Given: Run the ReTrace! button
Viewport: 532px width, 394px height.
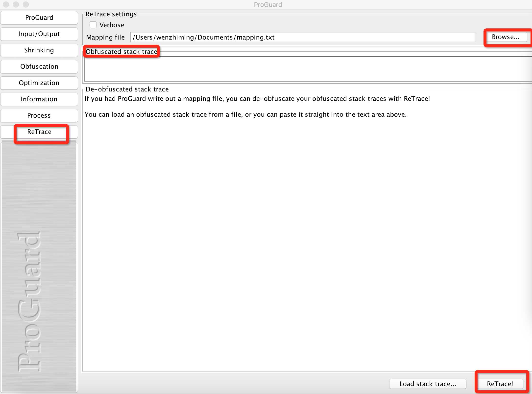Looking at the screenshot, I should (500, 384).
